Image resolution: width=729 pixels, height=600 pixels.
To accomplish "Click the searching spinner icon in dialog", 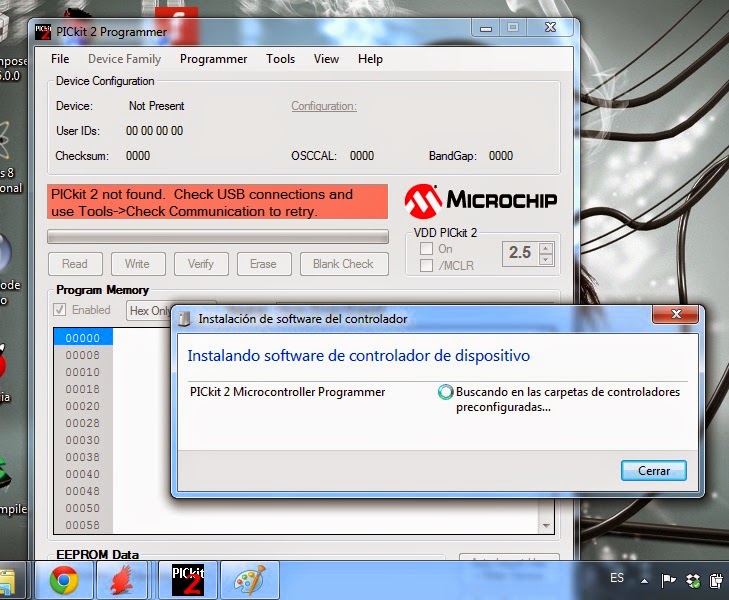I will click(445, 392).
